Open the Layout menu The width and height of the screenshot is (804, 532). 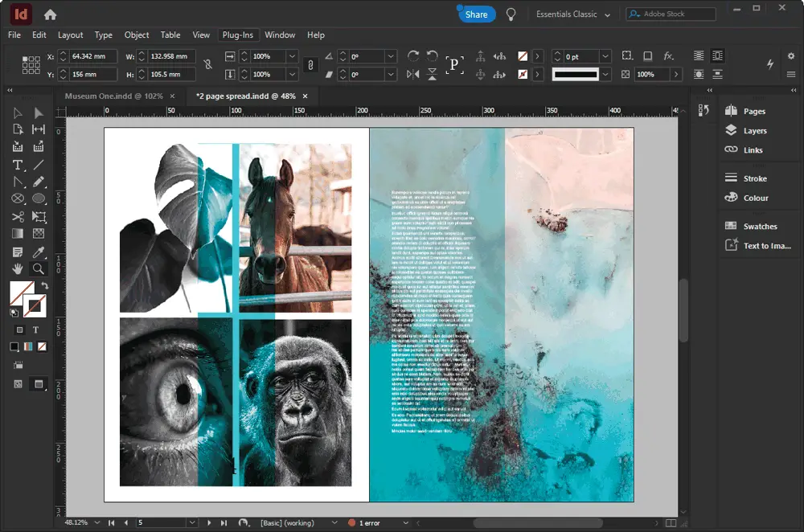click(70, 35)
